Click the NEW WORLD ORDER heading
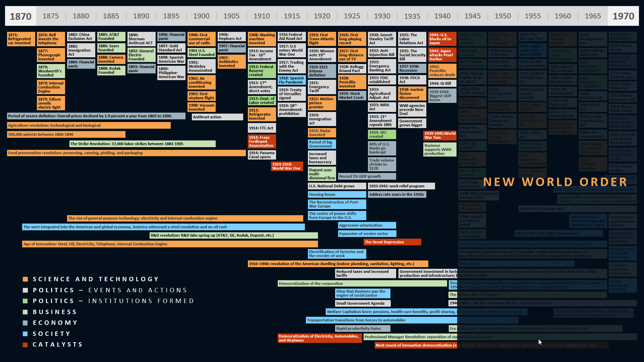The height and width of the screenshot is (362, 644). click(555, 182)
